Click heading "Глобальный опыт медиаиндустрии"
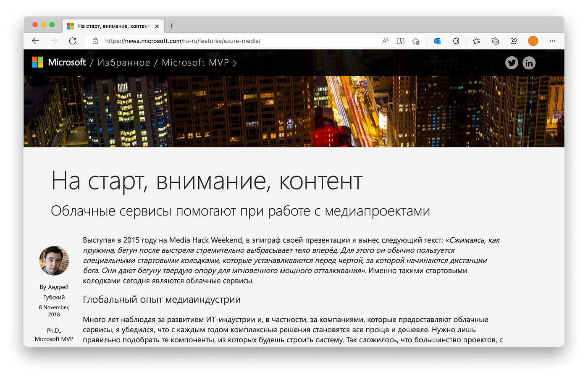 [162, 299]
